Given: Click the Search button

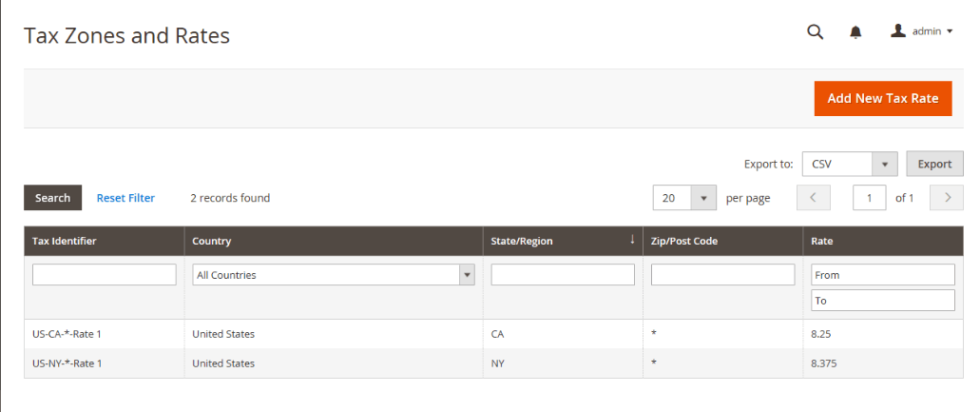Looking at the screenshot, I should pos(52,198).
